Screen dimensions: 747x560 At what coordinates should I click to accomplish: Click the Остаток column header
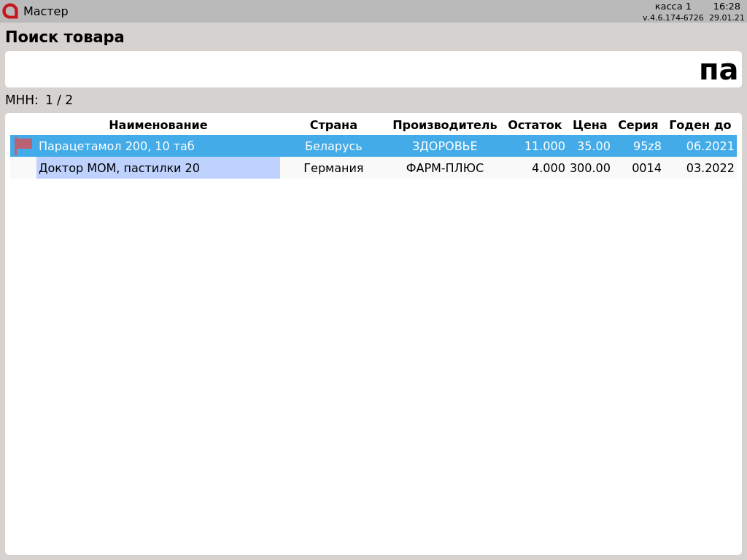tap(535, 125)
